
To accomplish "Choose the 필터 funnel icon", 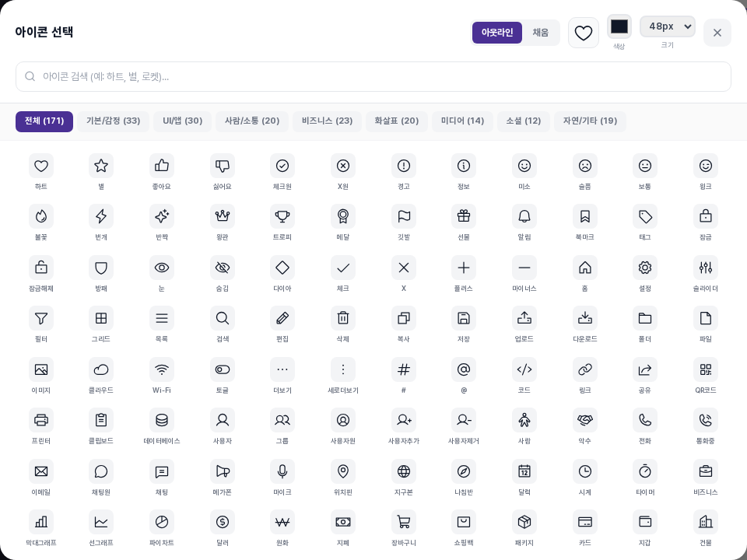I will point(41,318).
